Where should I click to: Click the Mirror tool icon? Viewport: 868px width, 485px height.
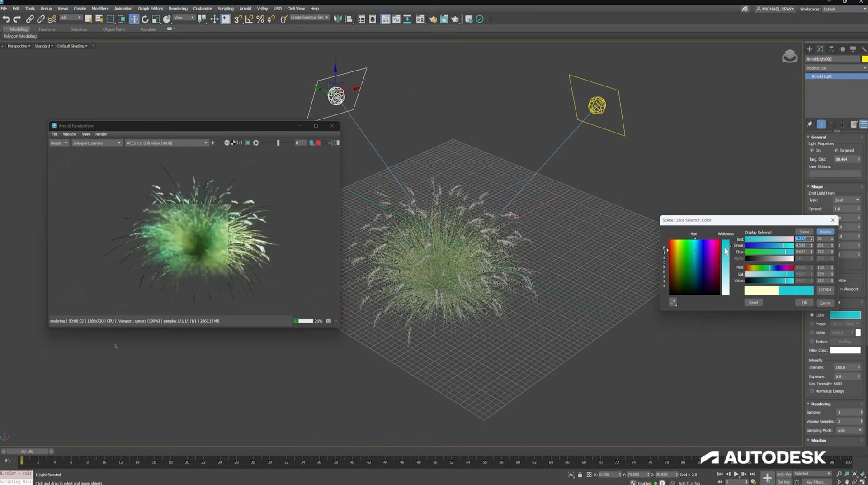337,19
